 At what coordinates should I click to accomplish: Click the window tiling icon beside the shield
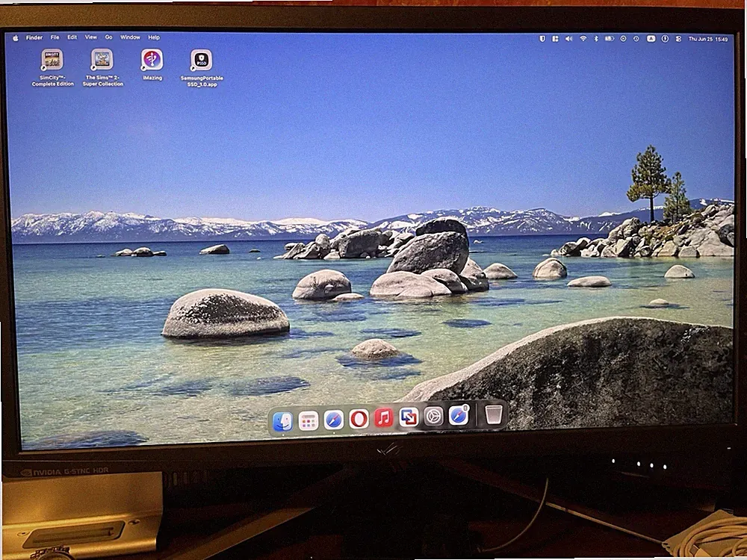coord(555,39)
